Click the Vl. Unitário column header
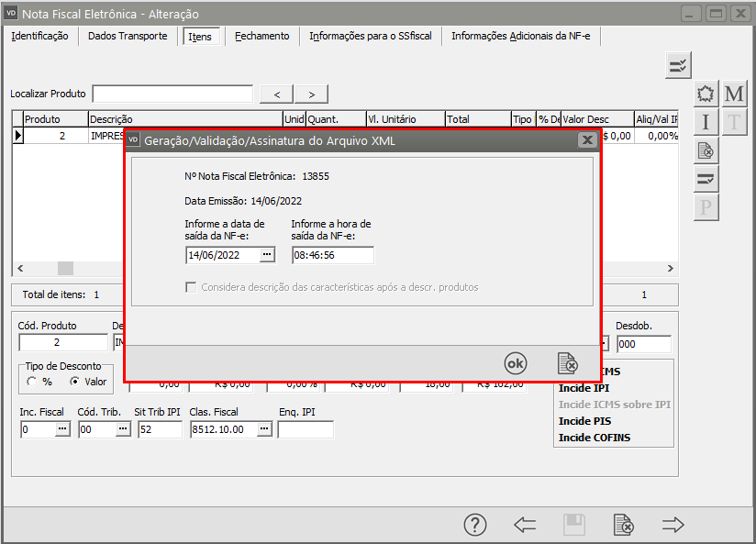This screenshot has height=544, width=756. coord(406,119)
